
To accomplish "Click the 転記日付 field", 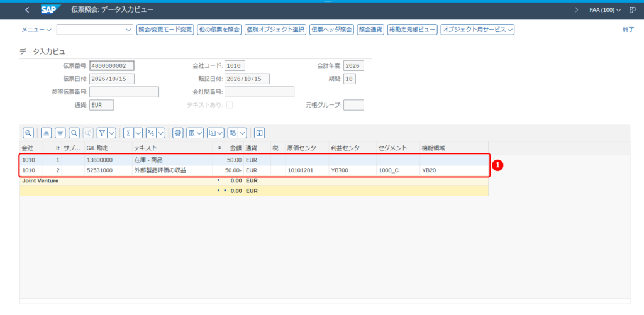I will [247, 79].
